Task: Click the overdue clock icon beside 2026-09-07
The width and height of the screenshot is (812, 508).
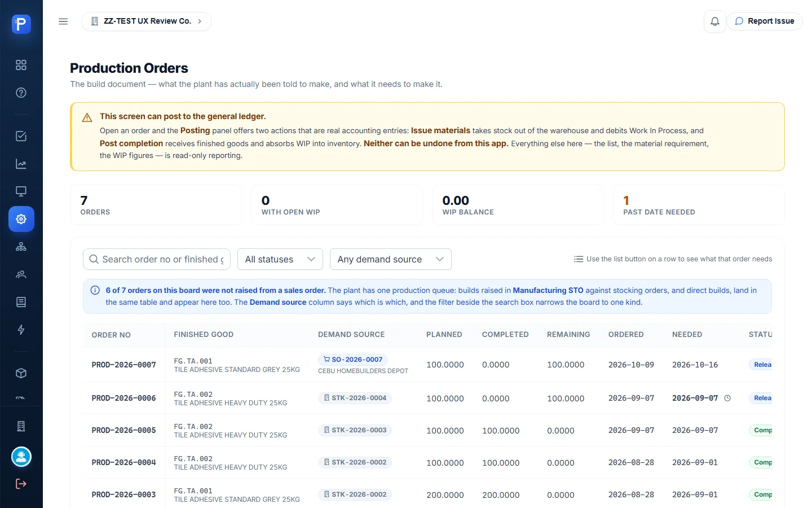Action: (727, 398)
